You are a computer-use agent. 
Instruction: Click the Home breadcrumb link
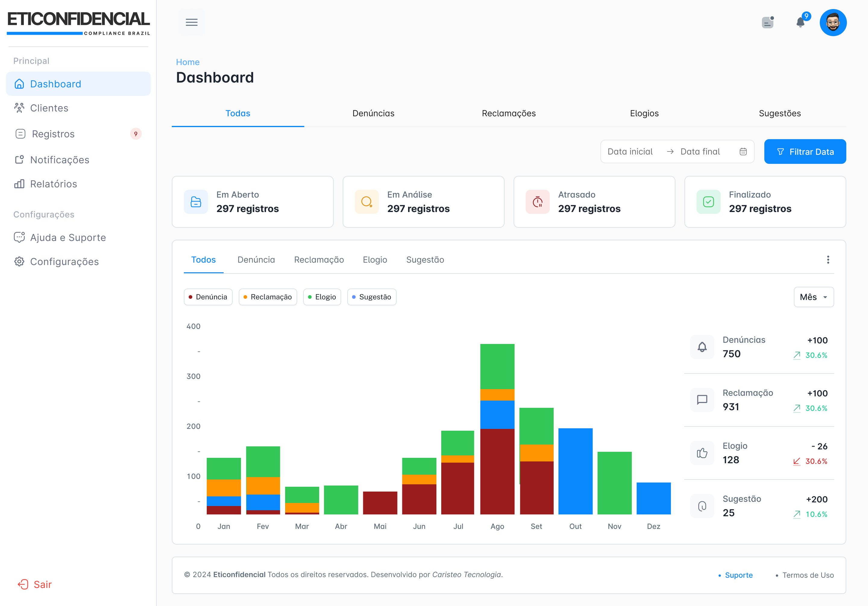click(188, 62)
